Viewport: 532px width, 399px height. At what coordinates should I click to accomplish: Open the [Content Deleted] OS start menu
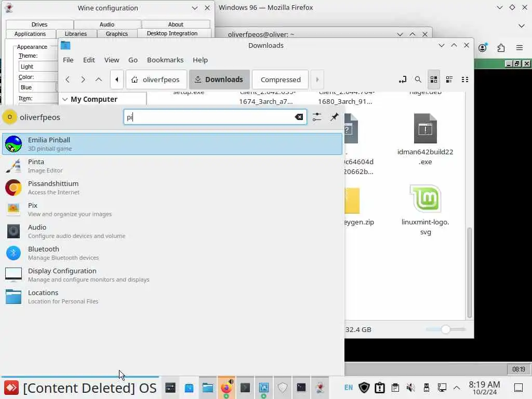[x=80, y=388]
